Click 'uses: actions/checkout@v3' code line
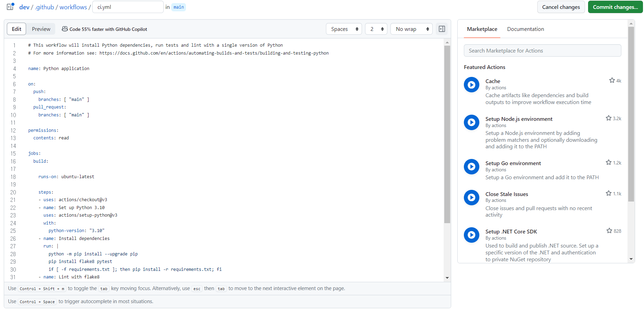This screenshot has height=310, width=644. tap(75, 200)
